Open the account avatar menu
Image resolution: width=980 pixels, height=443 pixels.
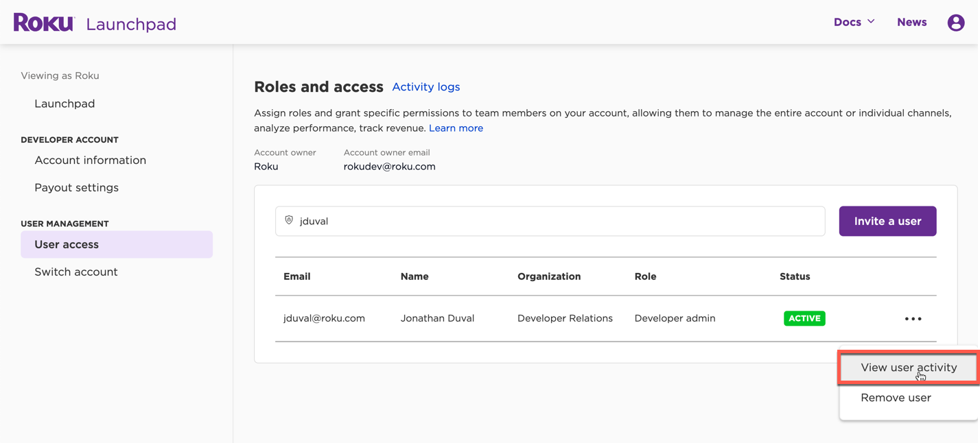[x=955, y=22]
